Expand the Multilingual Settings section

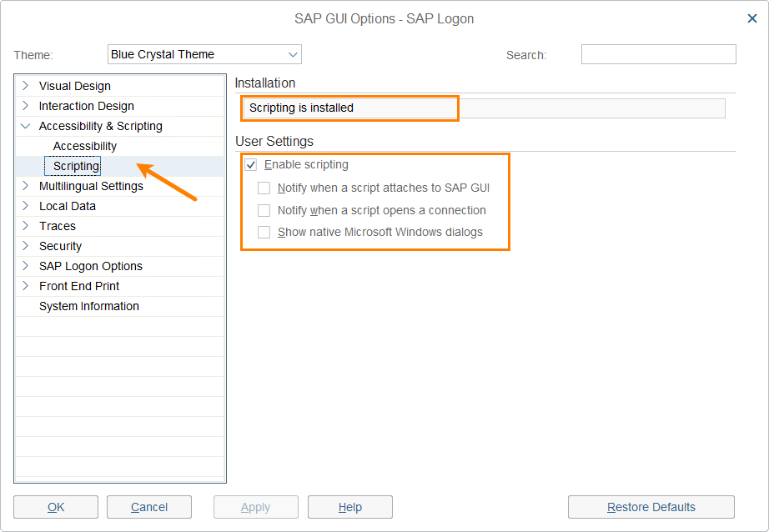tap(26, 186)
